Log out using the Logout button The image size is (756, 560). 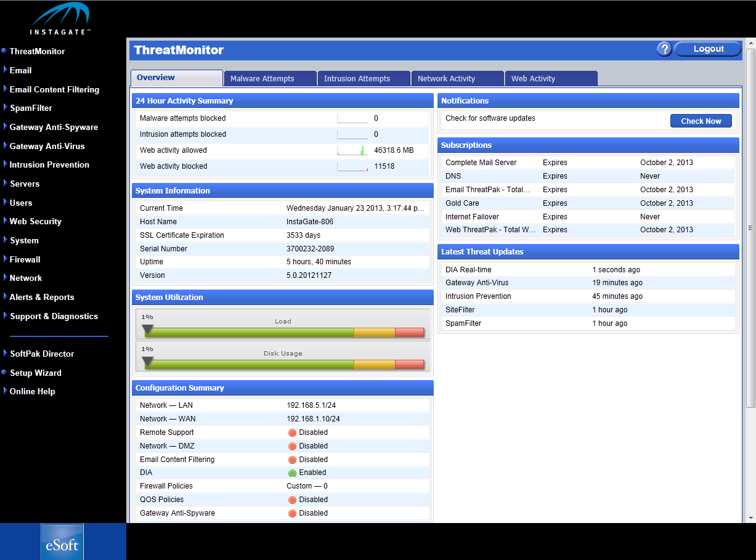point(708,49)
